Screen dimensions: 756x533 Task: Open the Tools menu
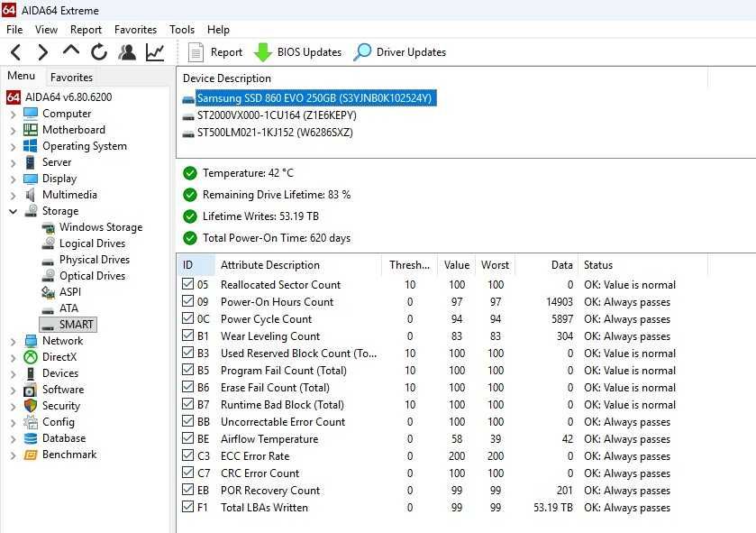pos(182,30)
